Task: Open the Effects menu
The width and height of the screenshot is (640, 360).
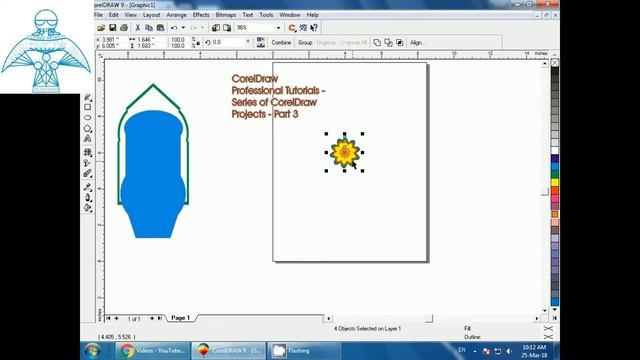Action: coord(201,15)
